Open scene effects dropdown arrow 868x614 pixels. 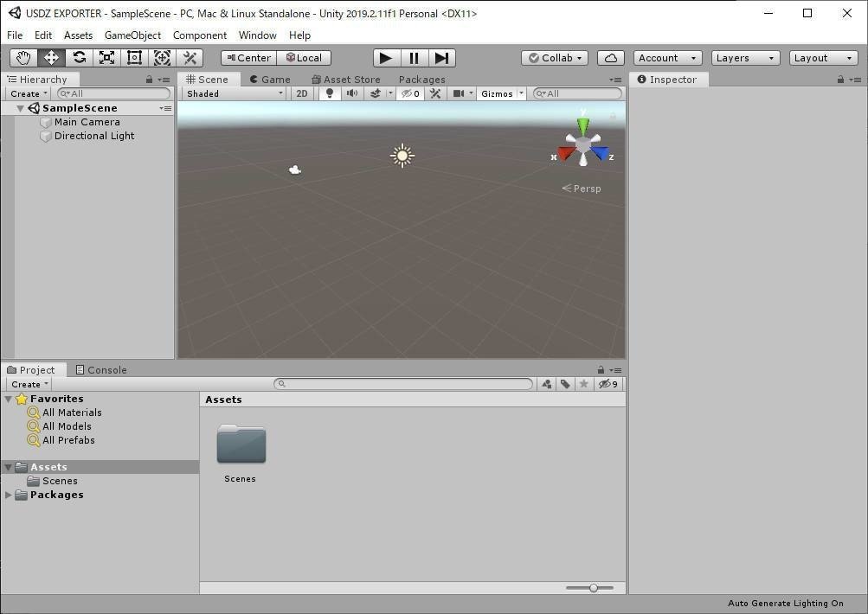tap(390, 93)
